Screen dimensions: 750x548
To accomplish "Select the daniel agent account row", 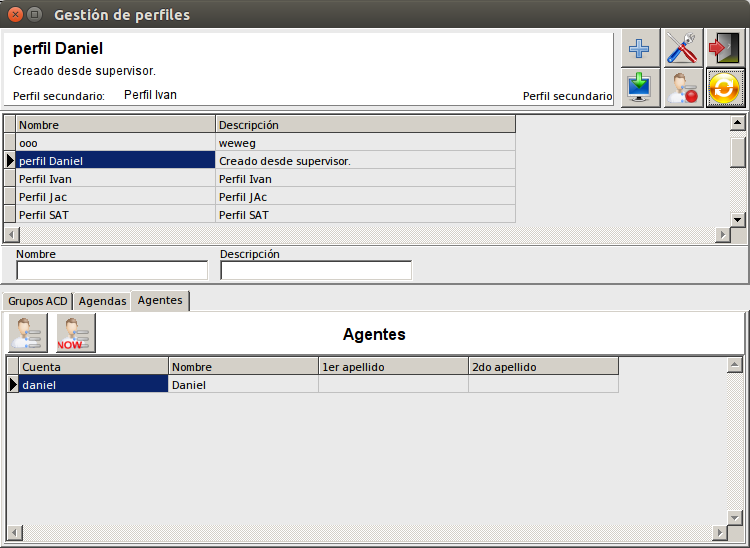I will (93, 385).
